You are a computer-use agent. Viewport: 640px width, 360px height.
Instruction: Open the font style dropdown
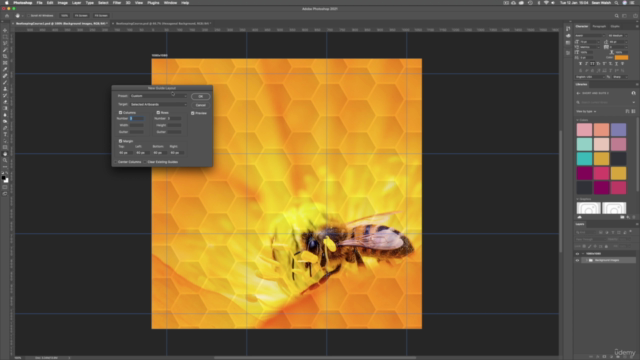pyautogui.click(x=618, y=36)
